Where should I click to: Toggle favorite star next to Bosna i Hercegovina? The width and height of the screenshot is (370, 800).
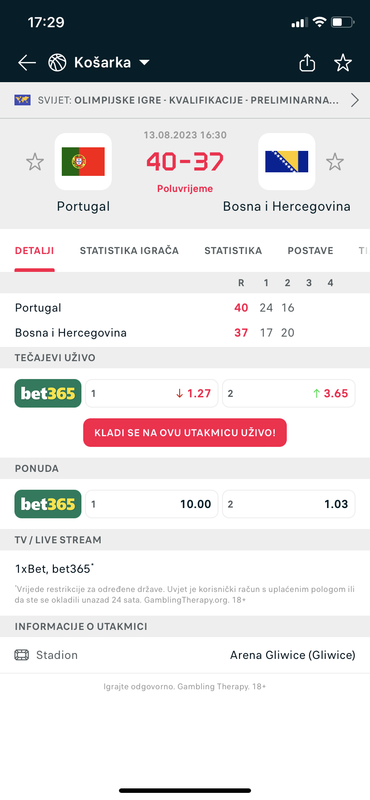click(x=335, y=162)
